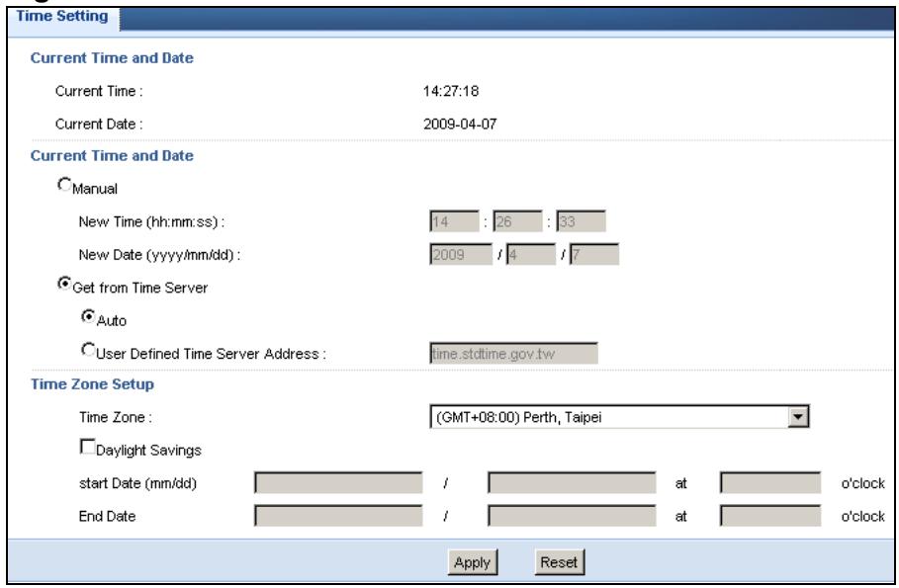Open the Time Zone dropdown arrow
Screen dimensions: 899x588
(797, 417)
